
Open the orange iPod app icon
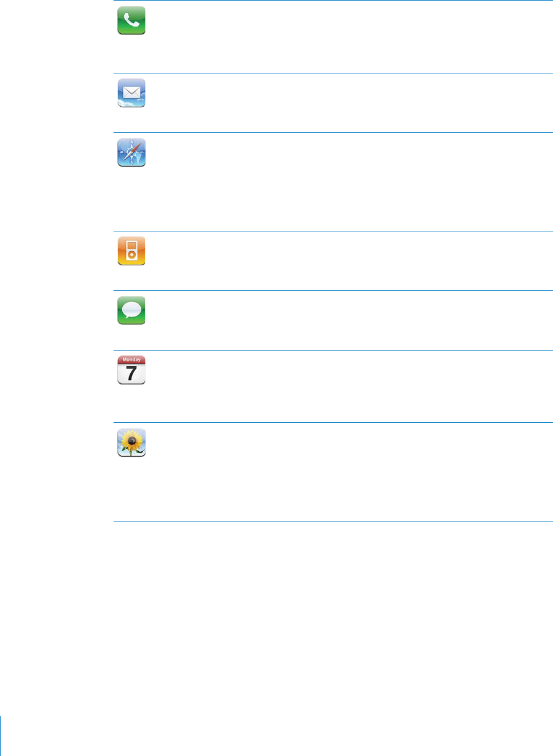(x=131, y=251)
